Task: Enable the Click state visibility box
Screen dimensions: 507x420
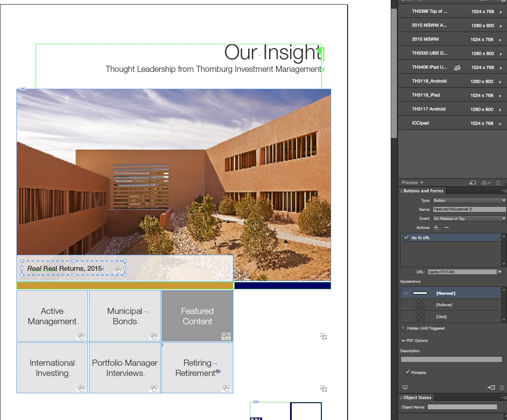Action: (x=406, y=316)
